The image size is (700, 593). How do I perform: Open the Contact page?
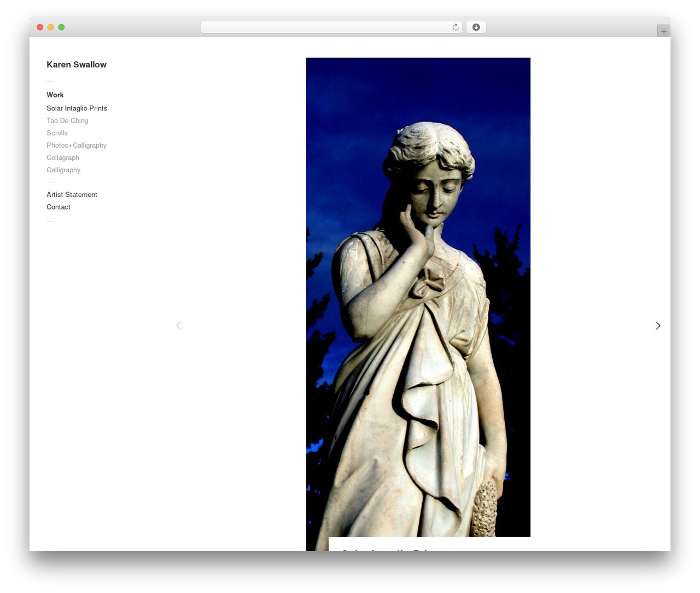click(59, 207)
